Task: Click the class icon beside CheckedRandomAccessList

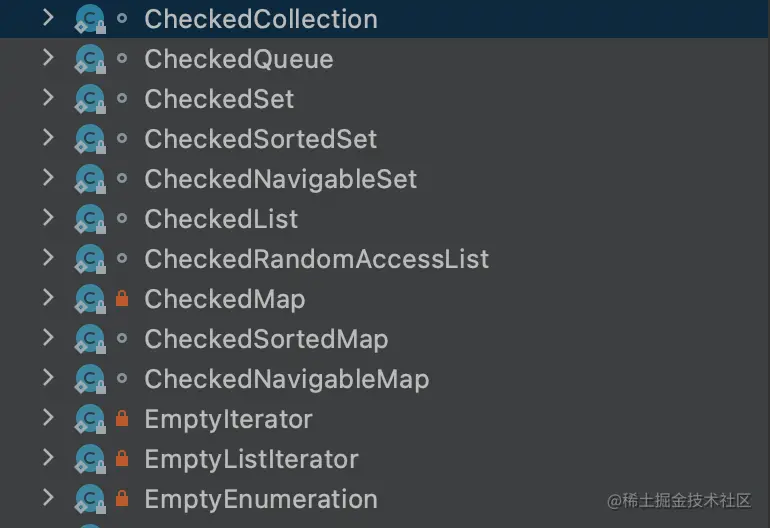Action: coord(90,259)
